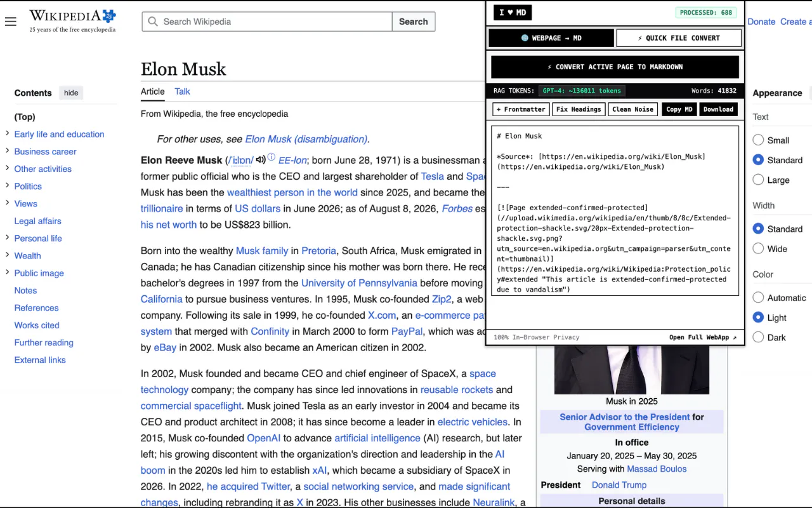Open the Massad Boulos link
Viewport: 812px width, 508px height.
tap(657, 469)
